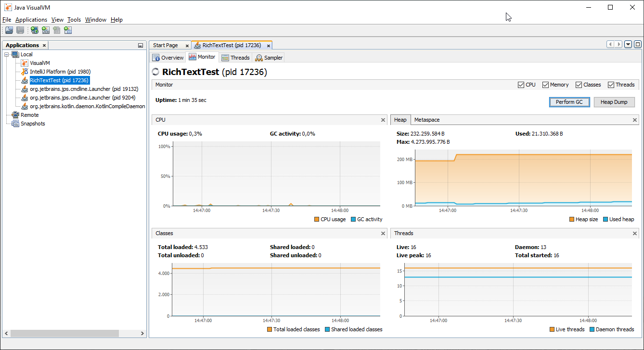Switch to the Metaspace tab
This screenshot has height=350, width=644.
point(427,120)
